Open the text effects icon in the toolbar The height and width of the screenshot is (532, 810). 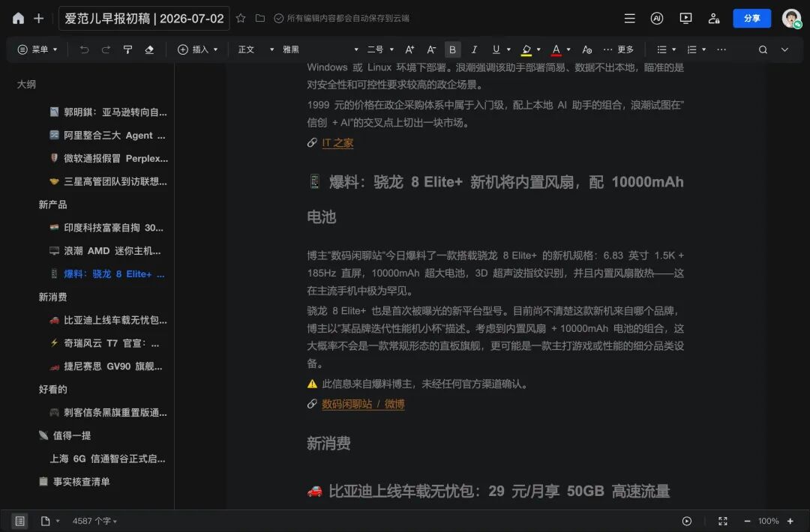(586, 49)
